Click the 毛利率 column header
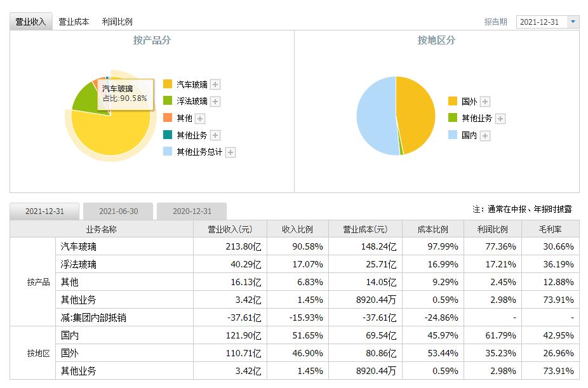The width and height of the screenshot is (588, 388). (x=550, y=229)
